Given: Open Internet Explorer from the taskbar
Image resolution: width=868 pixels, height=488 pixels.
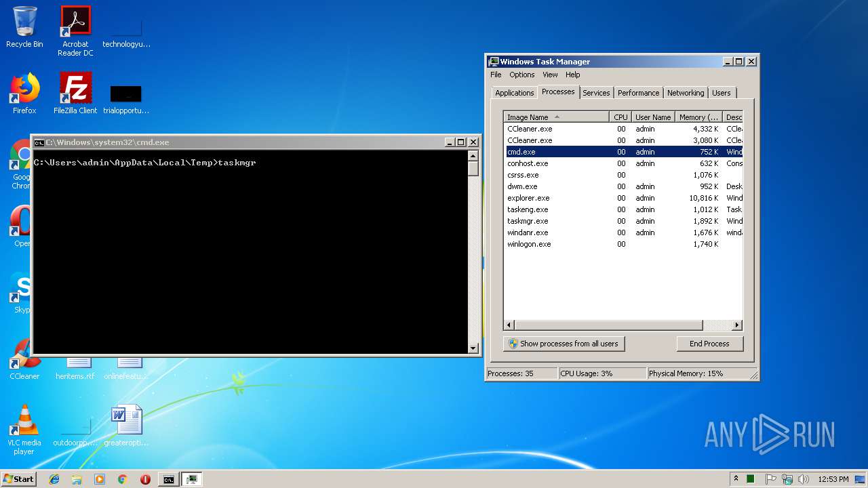Looking at the screenshot, I should tap(54, 479).
